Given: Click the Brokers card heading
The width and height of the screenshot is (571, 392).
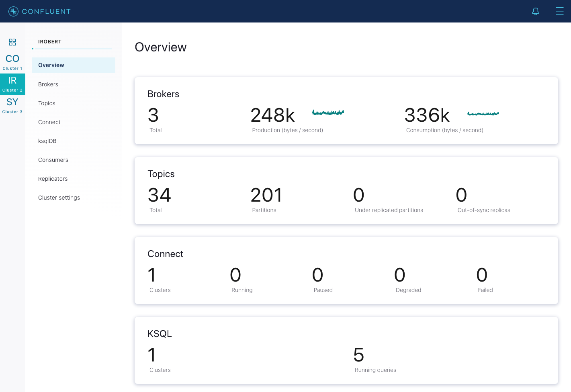Looking at the screenshot, I should click(x=163, y=94).
